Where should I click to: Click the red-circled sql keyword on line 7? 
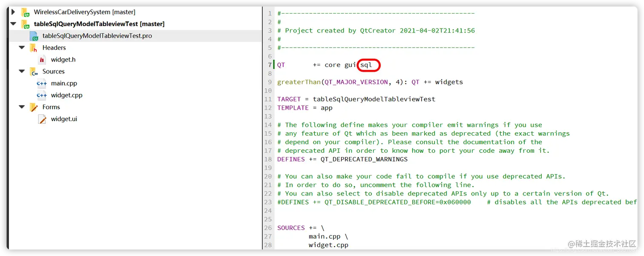(367, 64)
